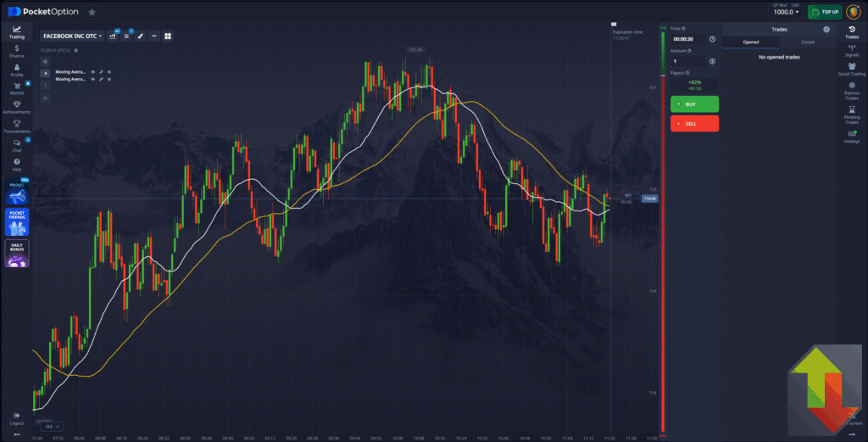The image size is (868, 442).
Task: Click the minus button in chart toolbar
Action: (x=154, y=36)
